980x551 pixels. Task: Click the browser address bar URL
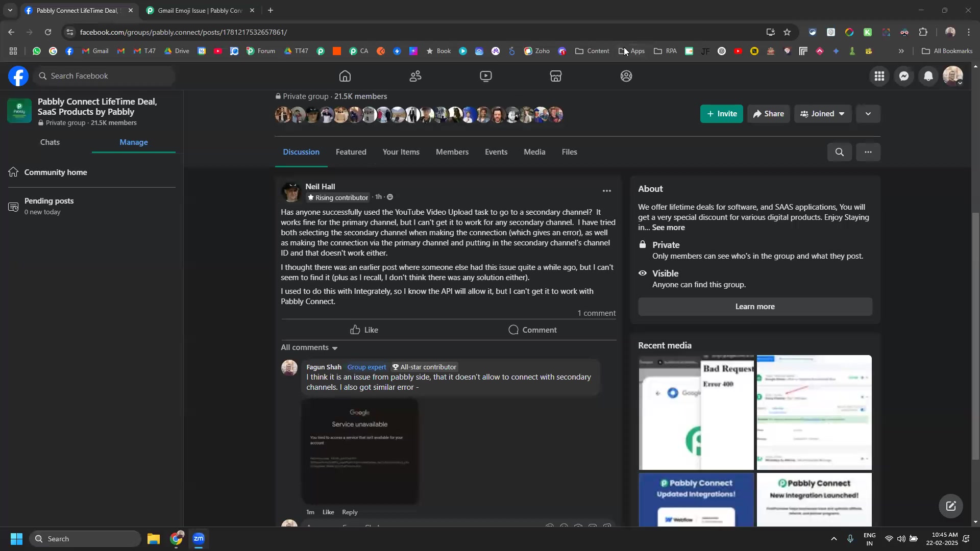pos(184,32)
